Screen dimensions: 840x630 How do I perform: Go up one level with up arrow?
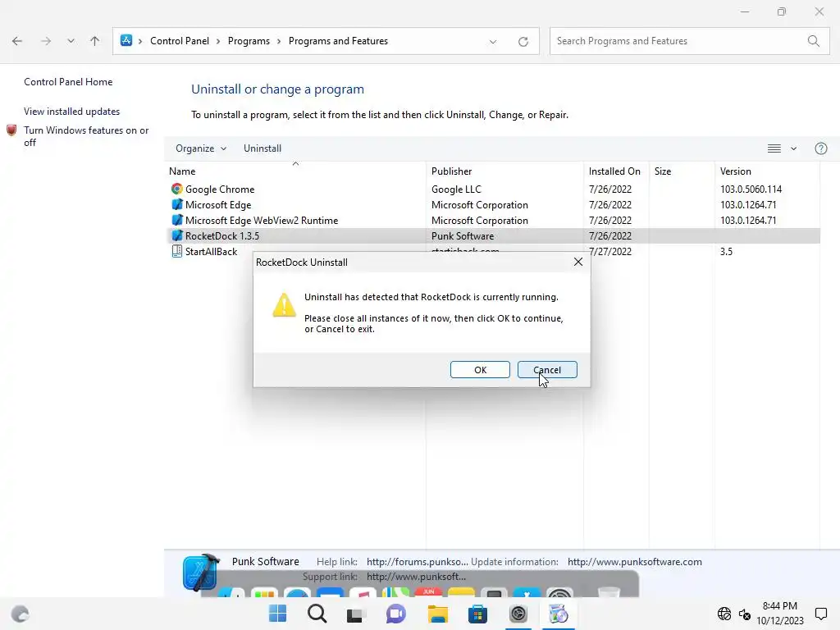point(95,41)
